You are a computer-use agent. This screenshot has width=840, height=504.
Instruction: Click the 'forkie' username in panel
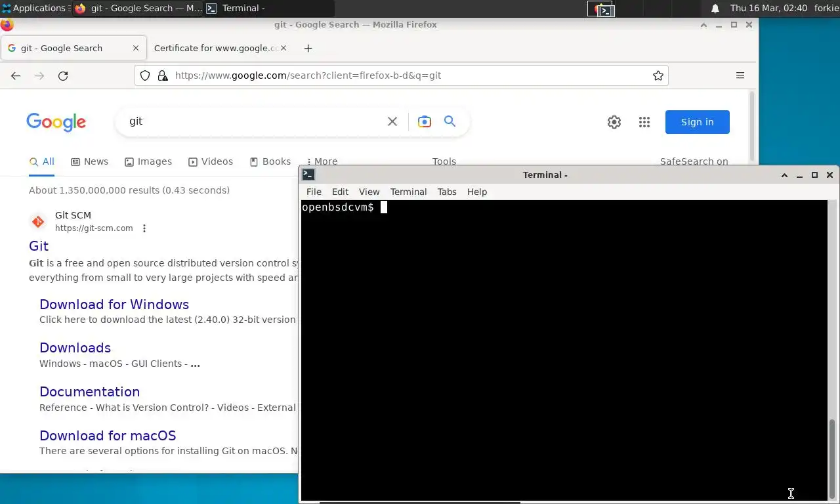point(826,9)
